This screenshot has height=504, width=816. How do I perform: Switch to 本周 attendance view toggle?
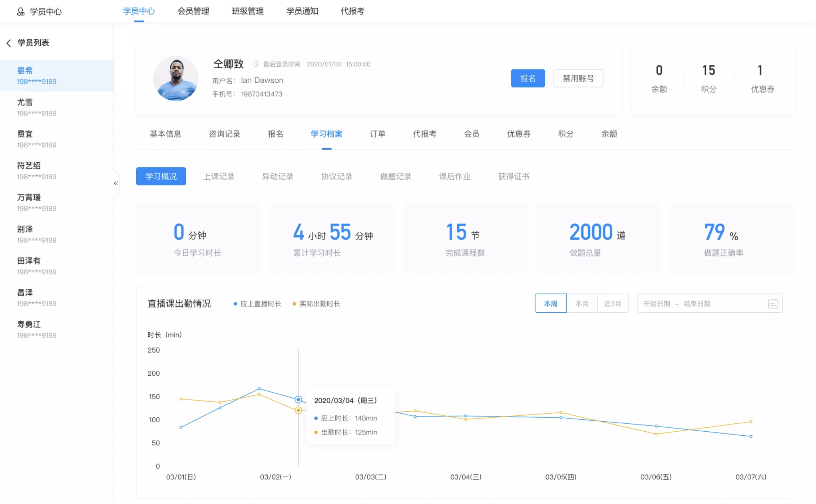(549, 304)
